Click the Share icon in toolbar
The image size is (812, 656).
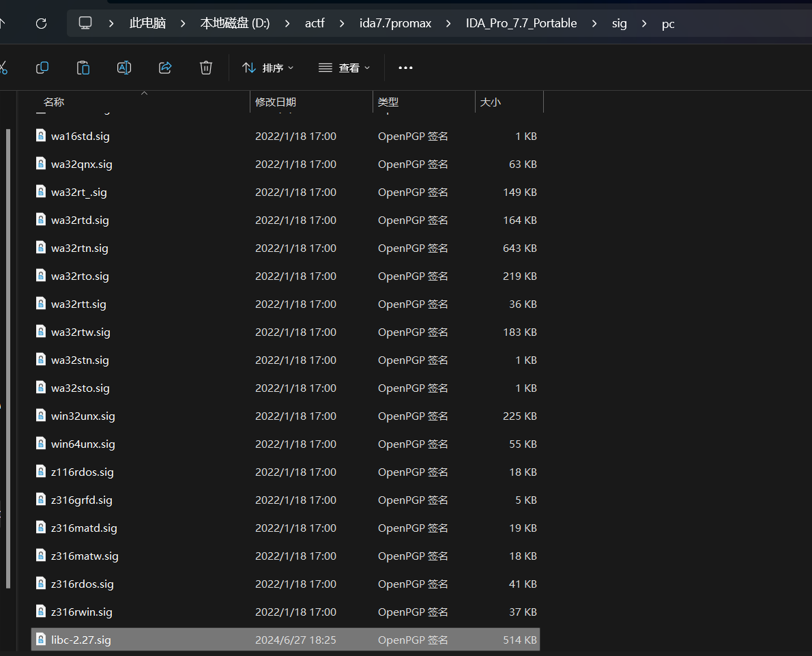tap(165, 68)
